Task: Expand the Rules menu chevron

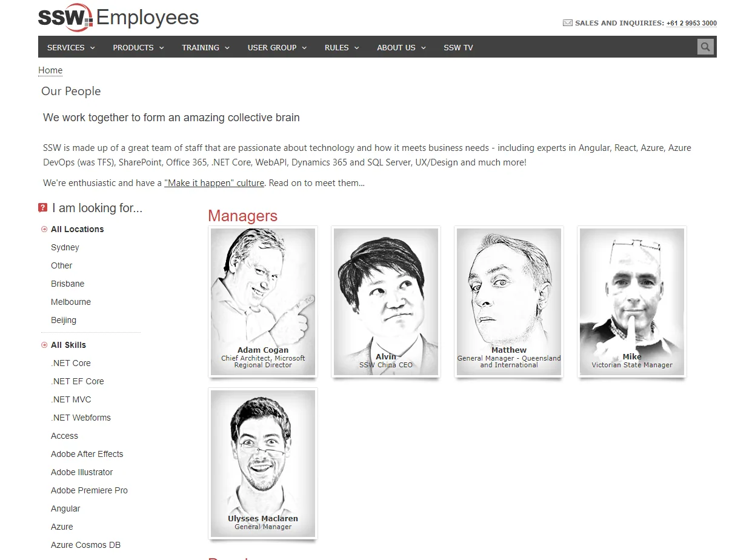Action: (x=357, y=48)
